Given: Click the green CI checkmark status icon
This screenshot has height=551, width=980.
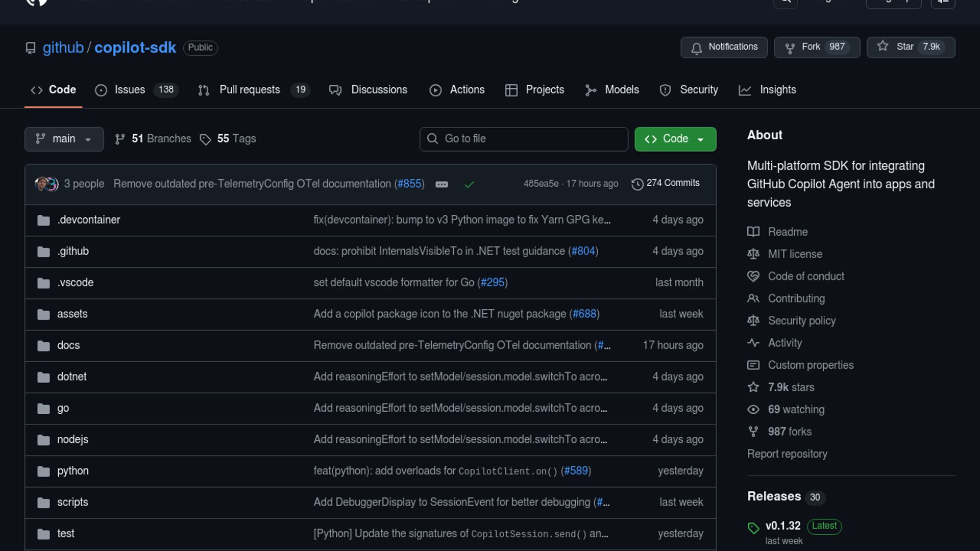Looking at the screenshot, I should point(469,184).
